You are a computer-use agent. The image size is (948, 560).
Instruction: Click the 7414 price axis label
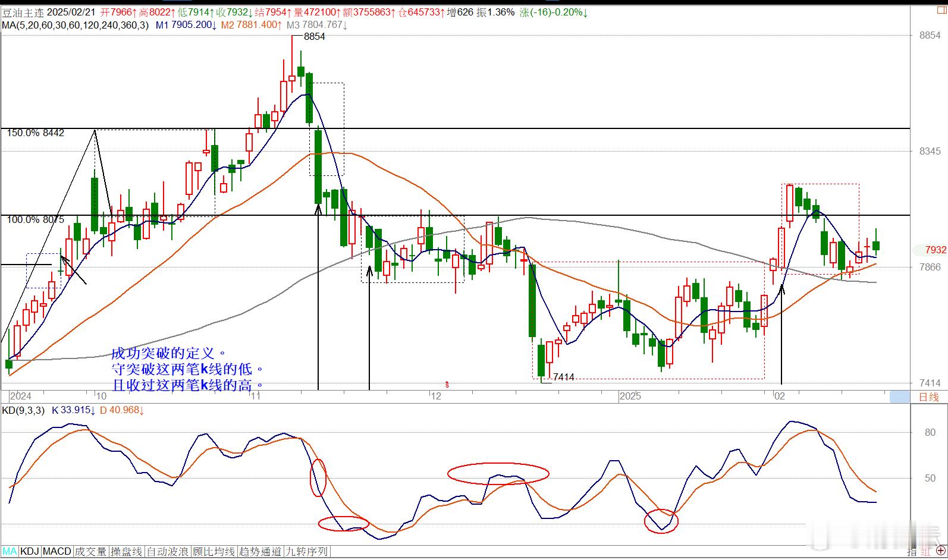click(930, 383)
